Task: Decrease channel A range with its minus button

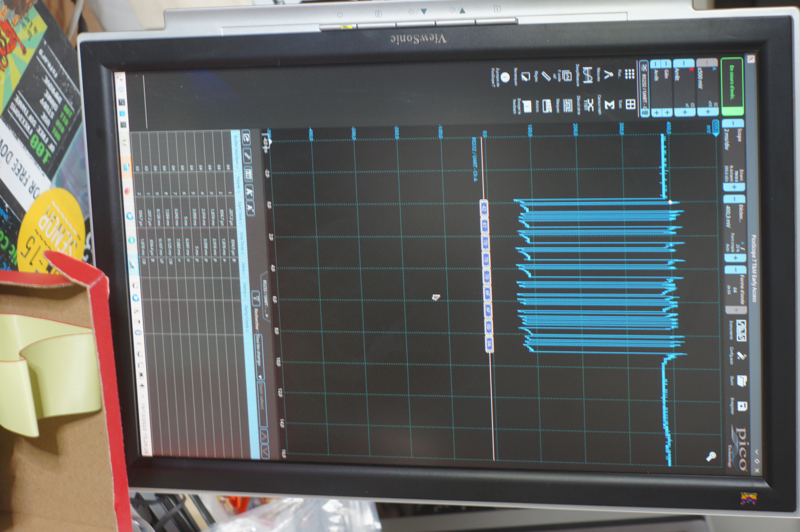Action: [x=707, y=62]
